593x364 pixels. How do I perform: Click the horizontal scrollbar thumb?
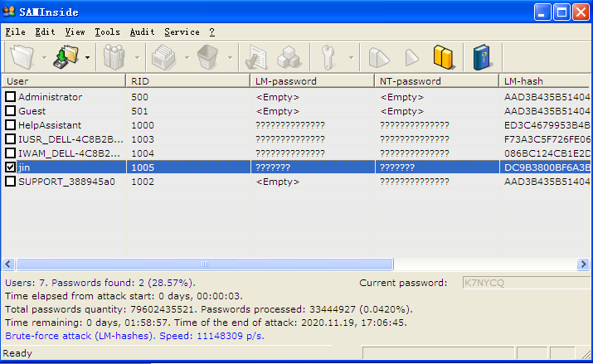tap(205, 264)
